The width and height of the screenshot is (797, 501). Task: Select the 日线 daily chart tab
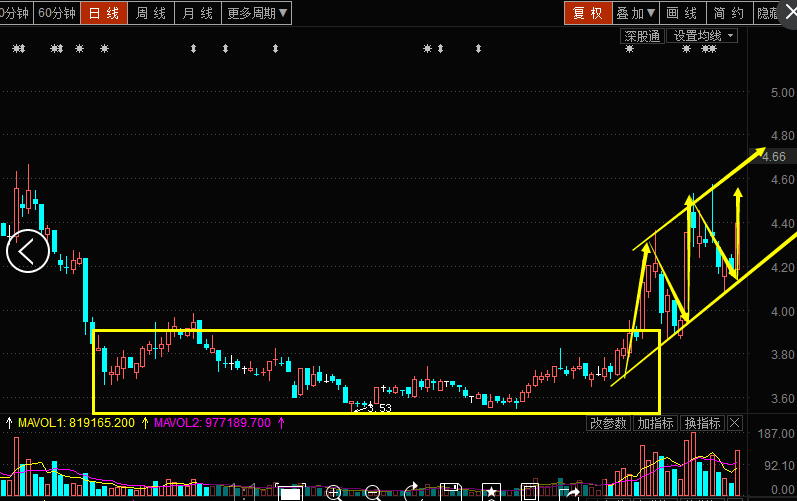(104, 13)
